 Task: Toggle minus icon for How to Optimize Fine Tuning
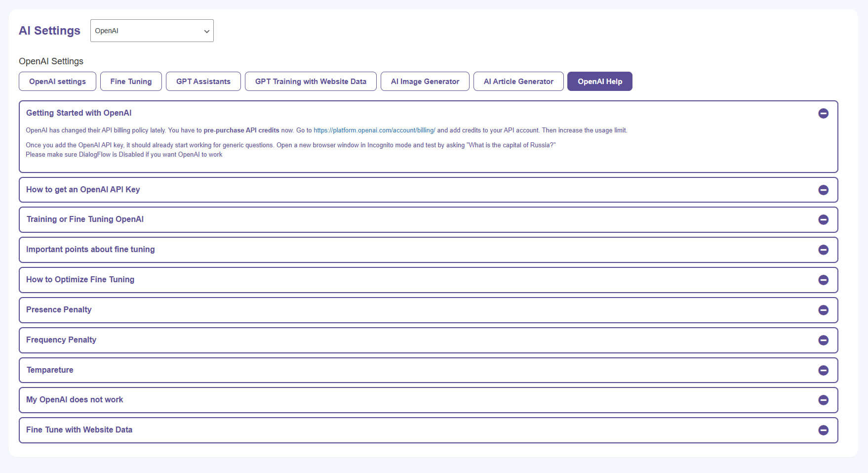pos(823,280)
